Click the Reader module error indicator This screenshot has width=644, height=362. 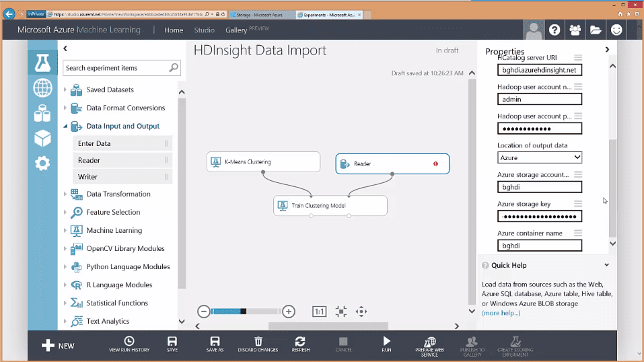435,164
